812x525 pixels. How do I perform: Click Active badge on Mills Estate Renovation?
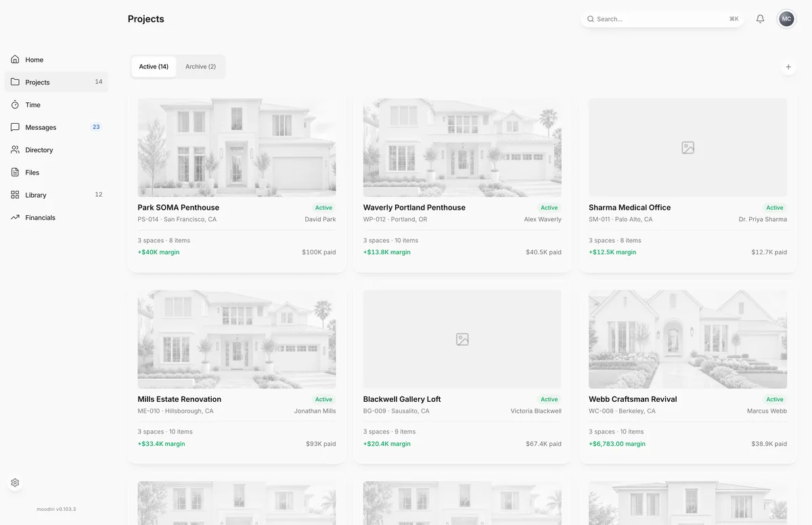323,399
